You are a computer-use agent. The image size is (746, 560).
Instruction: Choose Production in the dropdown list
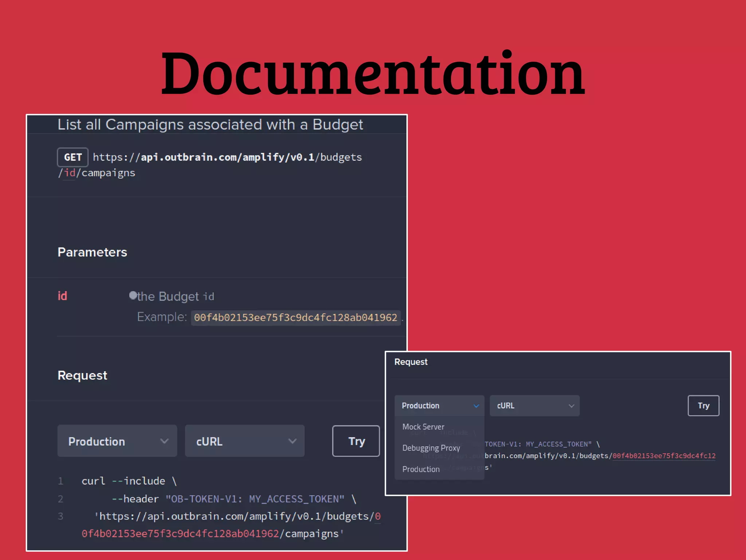pyautogui.click(x=421, y=469)
